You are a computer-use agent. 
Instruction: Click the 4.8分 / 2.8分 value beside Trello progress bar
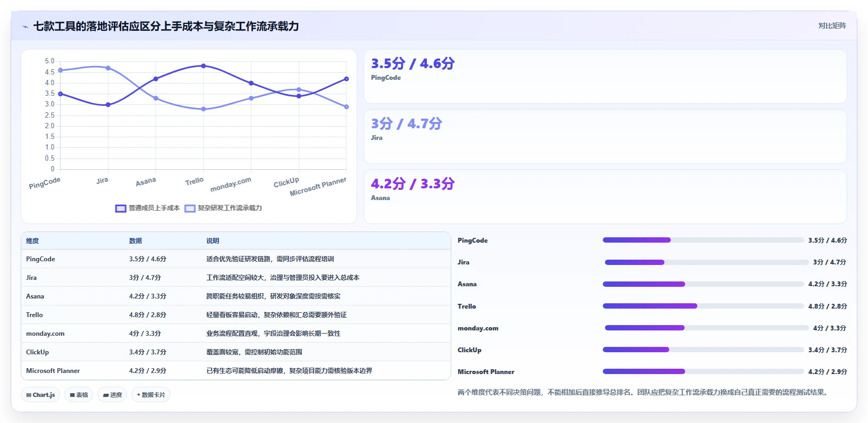pyautogui.click(x=828, y=306)
